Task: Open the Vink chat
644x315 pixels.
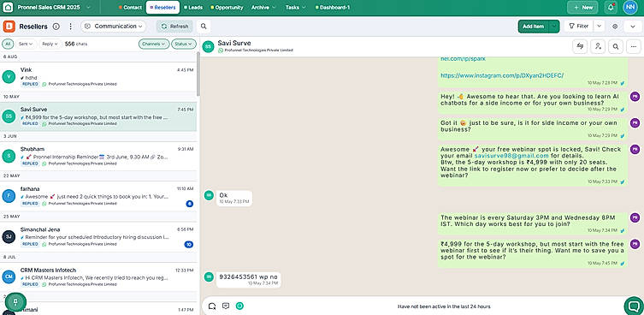Action: 98,76
